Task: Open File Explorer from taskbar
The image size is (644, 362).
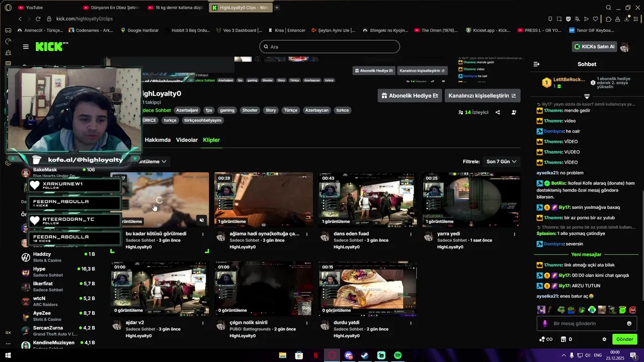Action: (x=283, y=355)
